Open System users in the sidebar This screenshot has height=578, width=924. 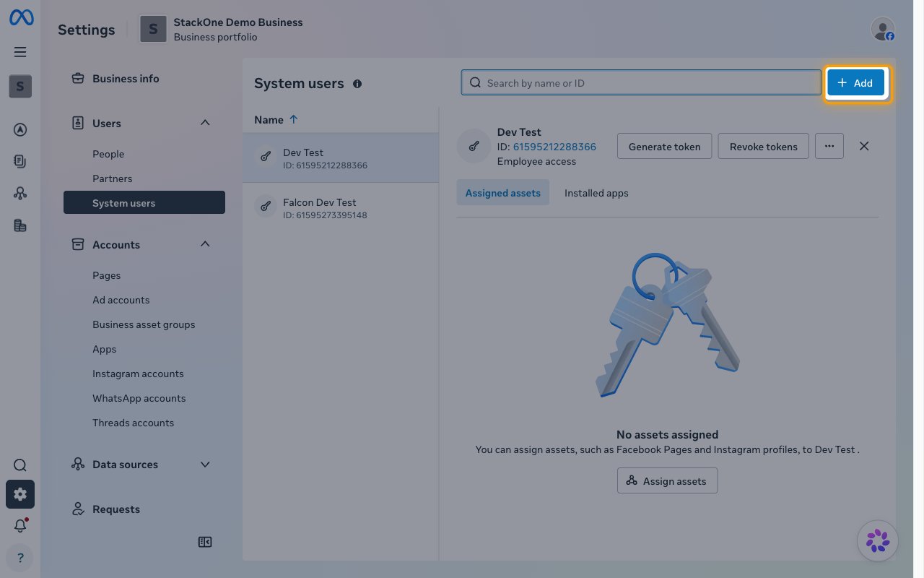click(144, 203)
